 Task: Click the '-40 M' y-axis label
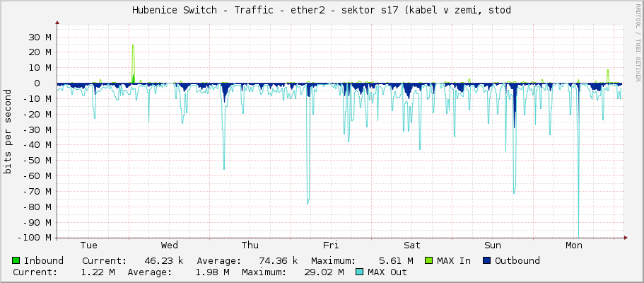point(37,145)
